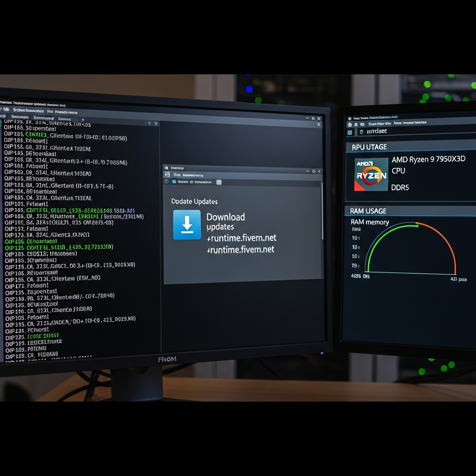Image resolution: width=476 pixels, height=476 pixels.
Task: Click the 'DDR5' label
Action: pyautogui.click(x=400, y=188)
